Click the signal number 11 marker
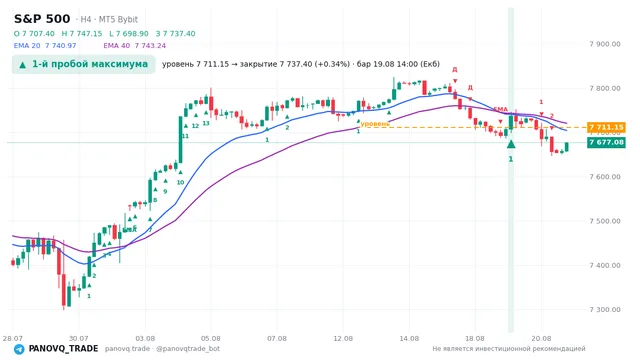Image resolution: width=640 pixels, height=360 pixels. tap(185, 136)
